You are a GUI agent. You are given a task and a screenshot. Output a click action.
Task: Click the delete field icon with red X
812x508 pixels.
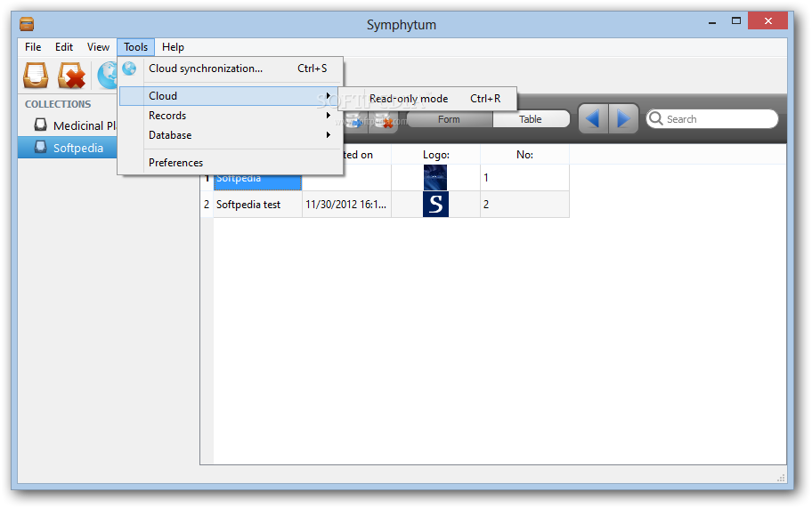383,121
